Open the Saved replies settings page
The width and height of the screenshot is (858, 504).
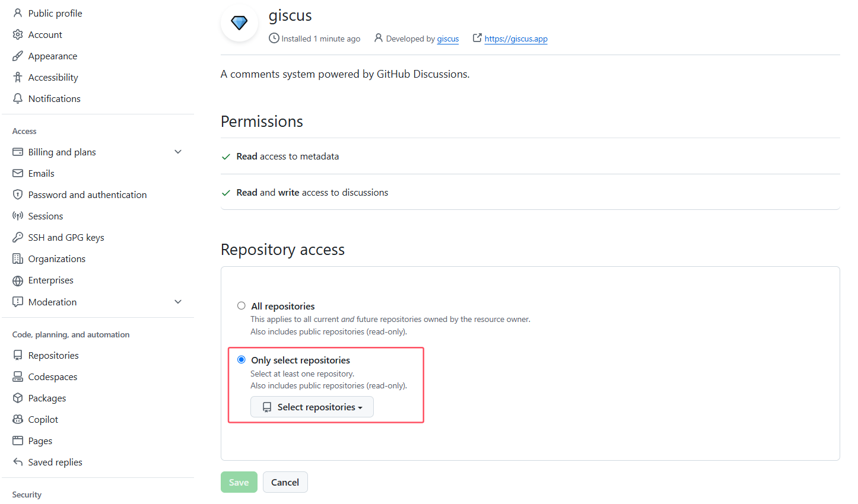pyautogui.click(x=55, y=462)
